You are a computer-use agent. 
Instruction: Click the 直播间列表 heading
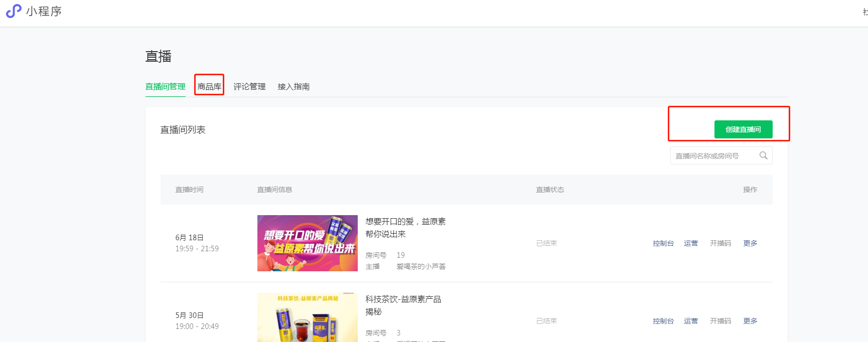click(183, 130)
